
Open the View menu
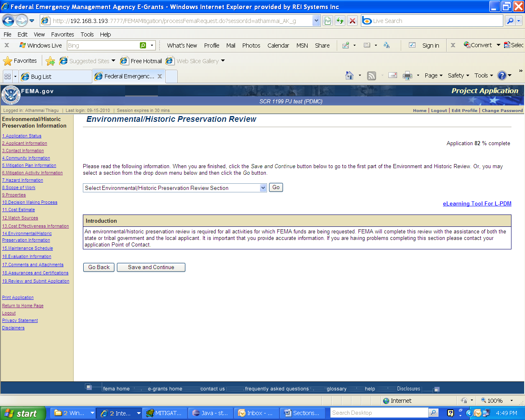(39, 34)
